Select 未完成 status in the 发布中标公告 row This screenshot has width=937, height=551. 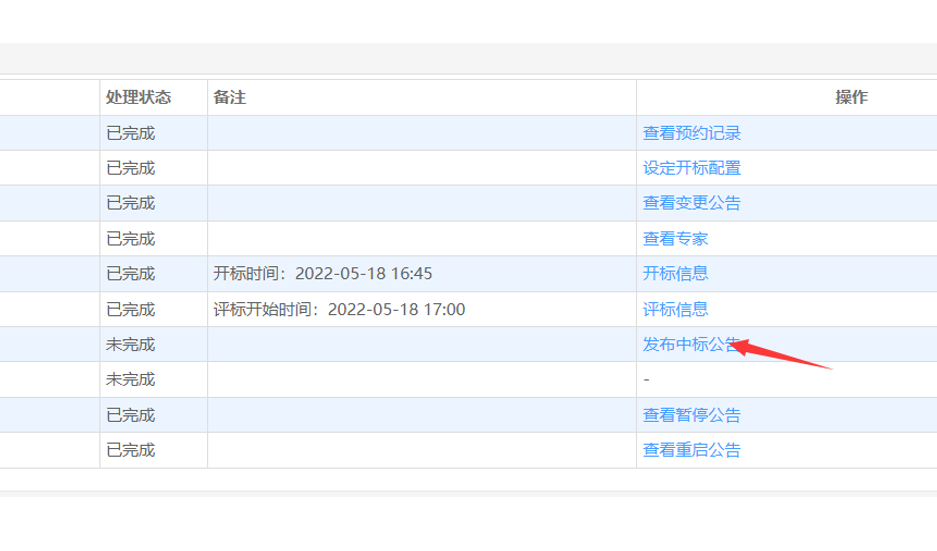(130, 345)
